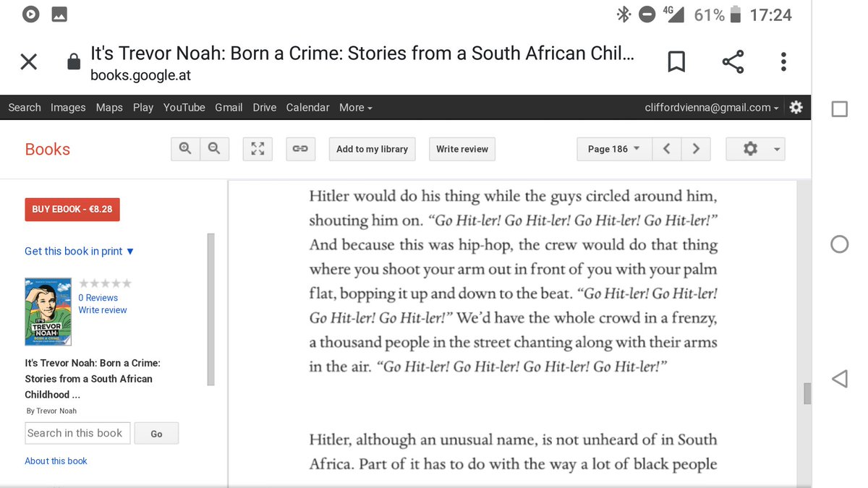Viewport: 868px width, 488px height.
Task: Click the red Books logo link
Action: pyautogui.click(x=48, y=149)
